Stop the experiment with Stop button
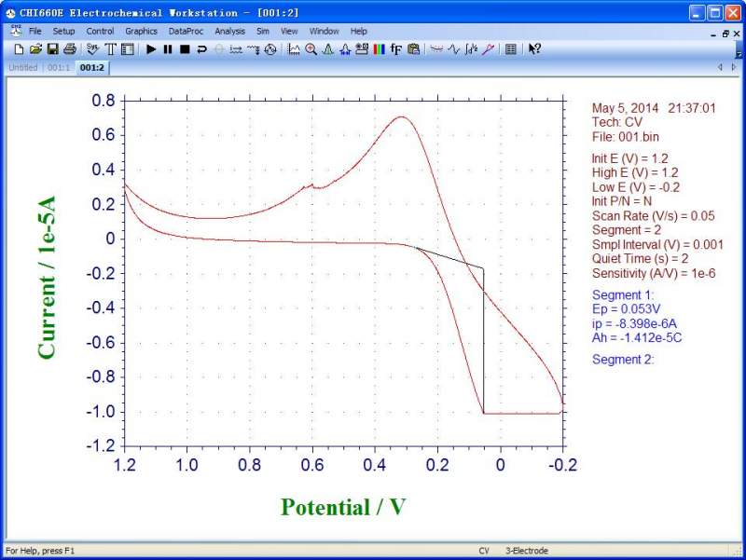Viewport: 746px width, 560px height. [185, 49]
